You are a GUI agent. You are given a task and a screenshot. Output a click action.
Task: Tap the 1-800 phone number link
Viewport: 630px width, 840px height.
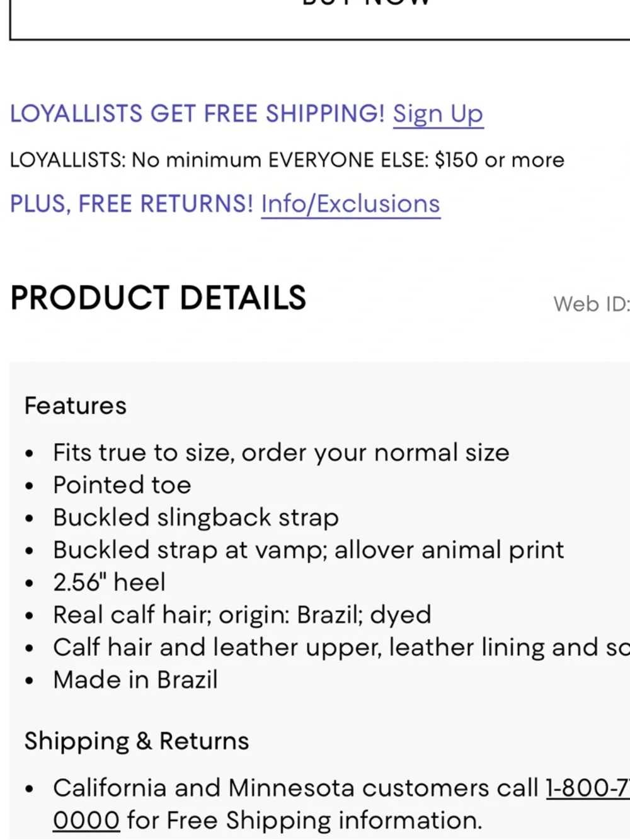coord(587,788)
